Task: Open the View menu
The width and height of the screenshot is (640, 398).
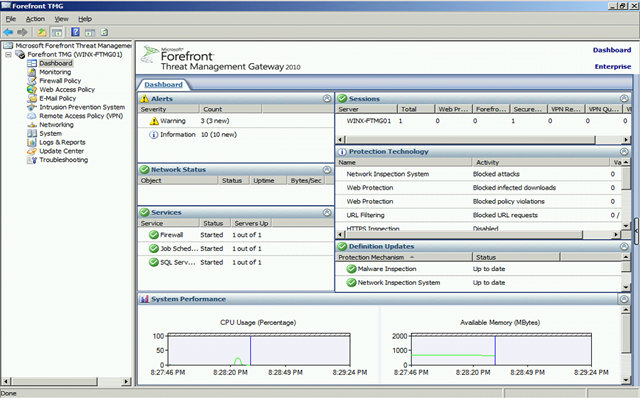Action: point(61,19)
